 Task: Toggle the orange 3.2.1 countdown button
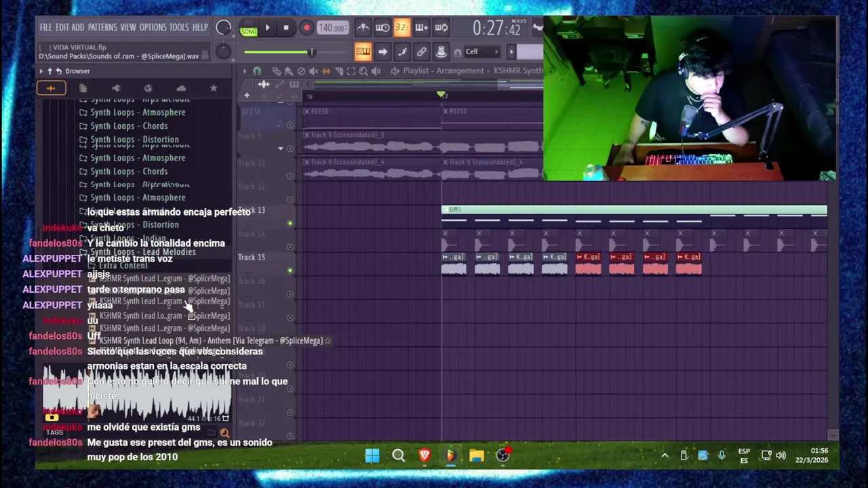pos(402,28)
